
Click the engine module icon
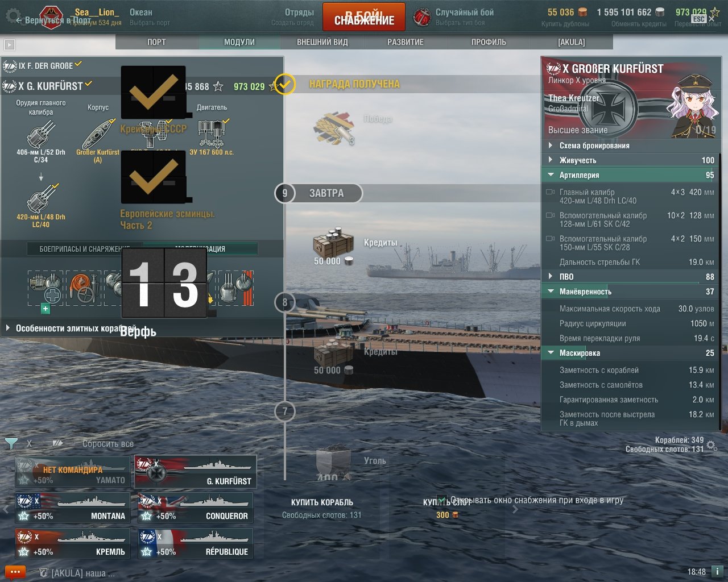213,133
